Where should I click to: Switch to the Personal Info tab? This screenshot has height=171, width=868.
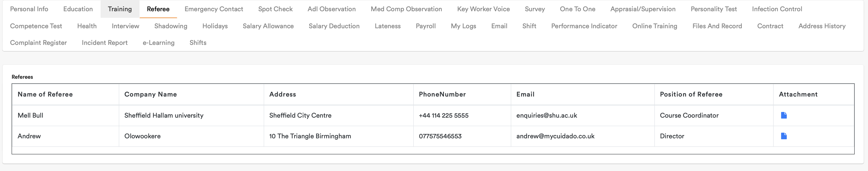point(29,9)
